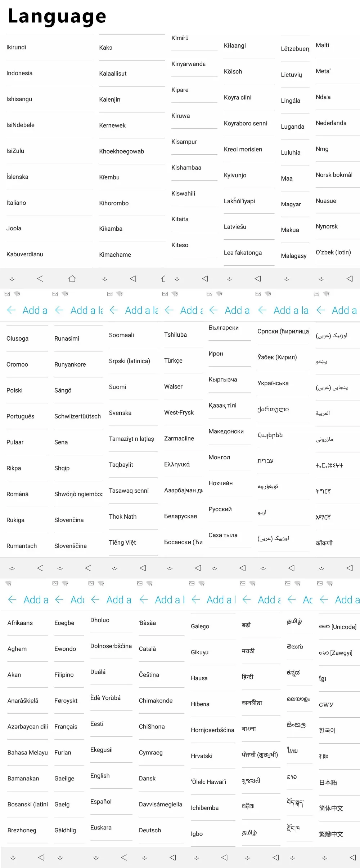
Task: Tap the back triangle below Brezhoneg
Action: tap(41, 858)
